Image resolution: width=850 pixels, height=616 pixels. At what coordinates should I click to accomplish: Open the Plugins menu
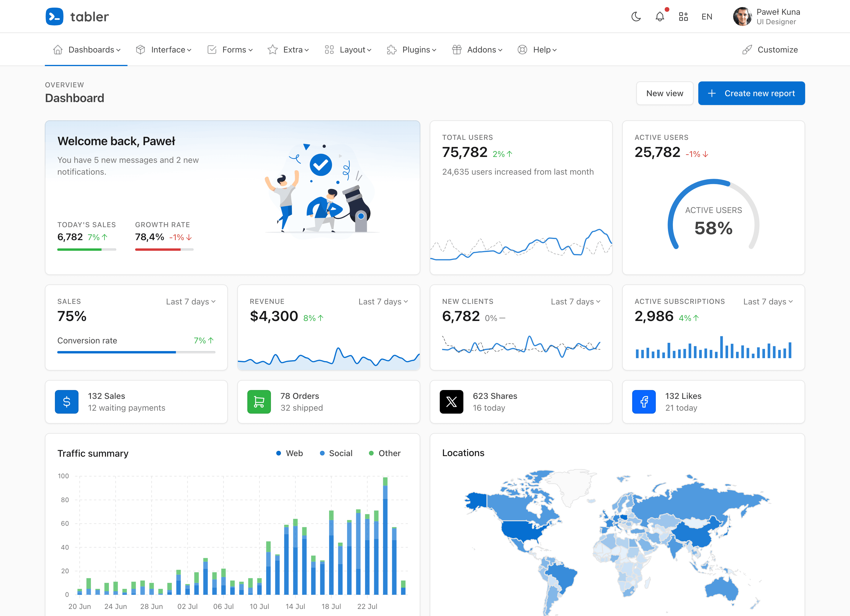pyautogui.click(x=411, y=50)
